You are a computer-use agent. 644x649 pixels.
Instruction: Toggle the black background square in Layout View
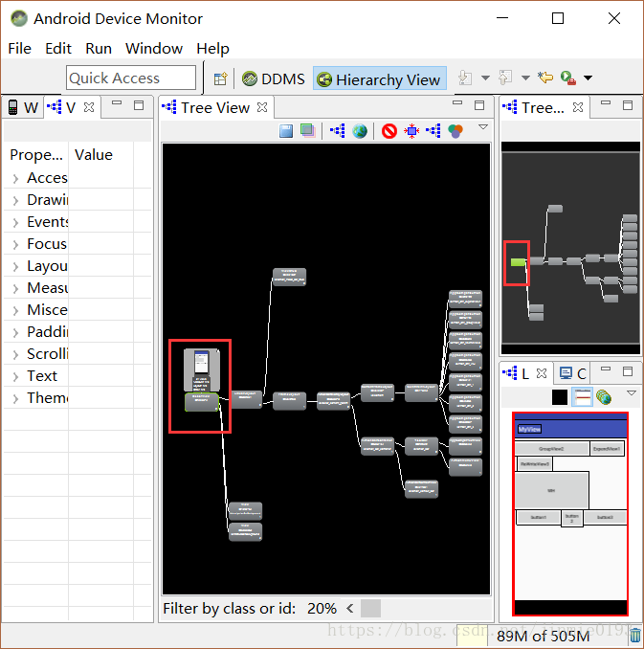click(x=560, y=397)
